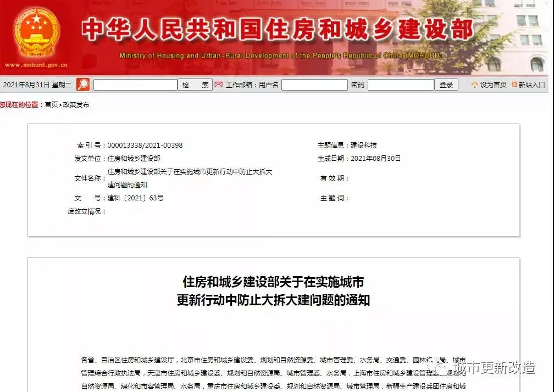Open the 设为首页 link
The height and width of the screenshot is (392, 554).
coord(493,85)
